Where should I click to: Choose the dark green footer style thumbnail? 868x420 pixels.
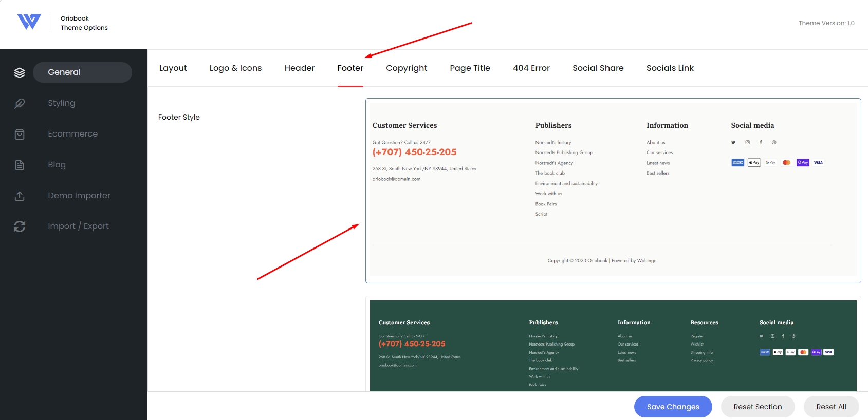613,345
